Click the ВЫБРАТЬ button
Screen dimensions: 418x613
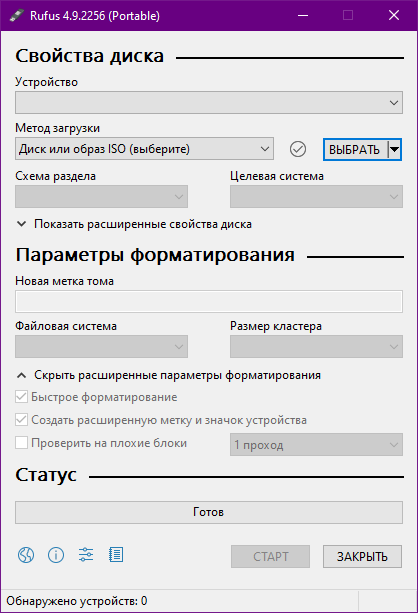click(355, 149)
